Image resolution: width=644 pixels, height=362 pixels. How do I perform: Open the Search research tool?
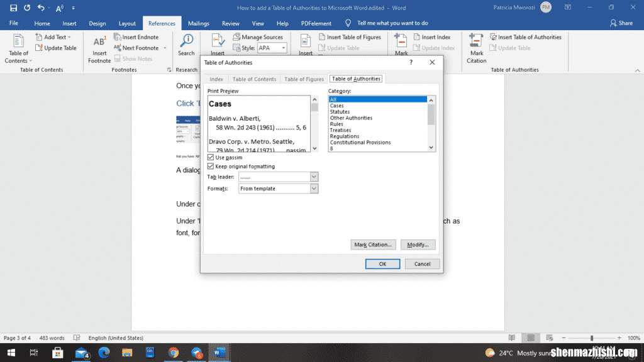(x=186, y=45)
